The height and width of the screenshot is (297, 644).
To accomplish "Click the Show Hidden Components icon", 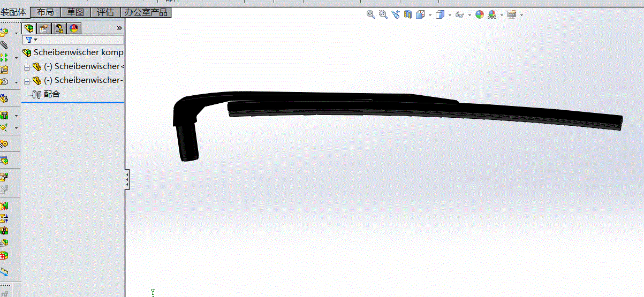I will click(4, 98).
